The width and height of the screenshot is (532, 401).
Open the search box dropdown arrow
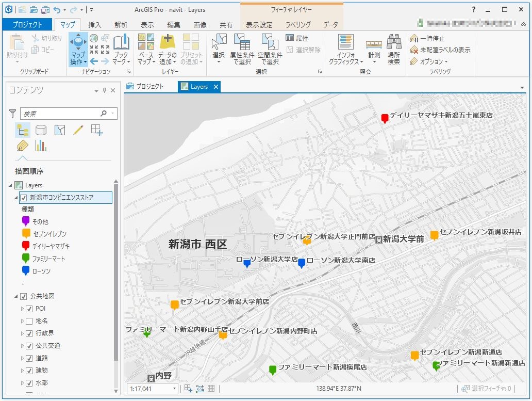(112, 114)
